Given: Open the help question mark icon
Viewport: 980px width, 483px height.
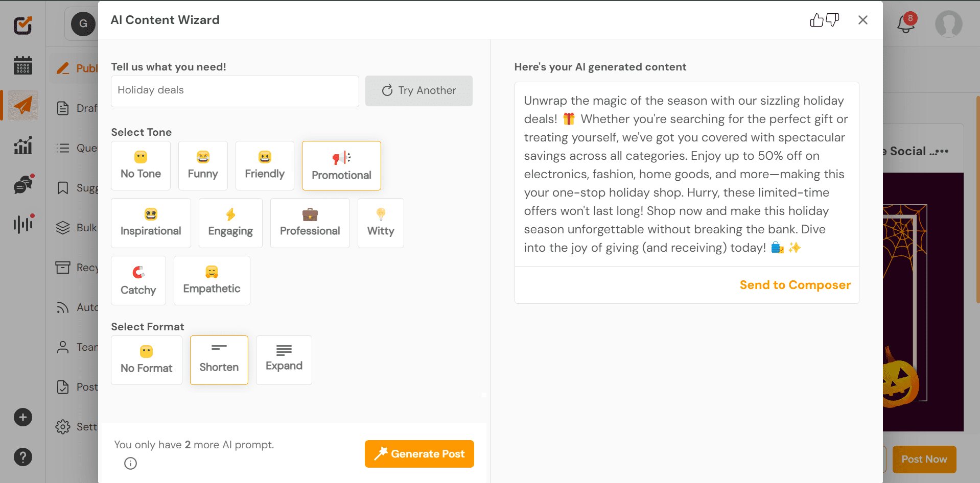Looking at the screenshot, I should (22, 457).
